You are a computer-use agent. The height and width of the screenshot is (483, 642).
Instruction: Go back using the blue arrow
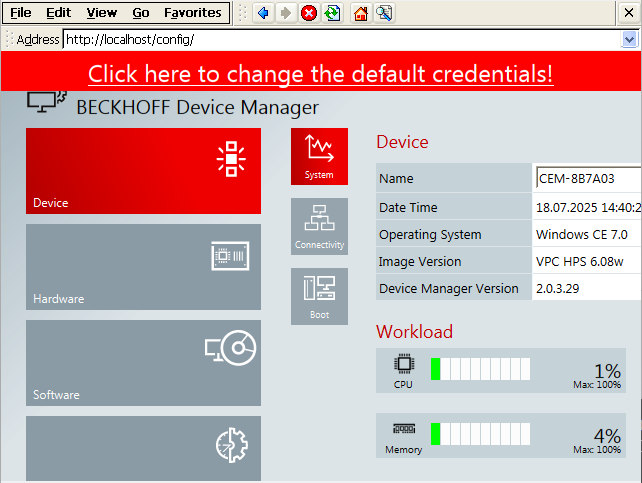(x=263, y=13)
